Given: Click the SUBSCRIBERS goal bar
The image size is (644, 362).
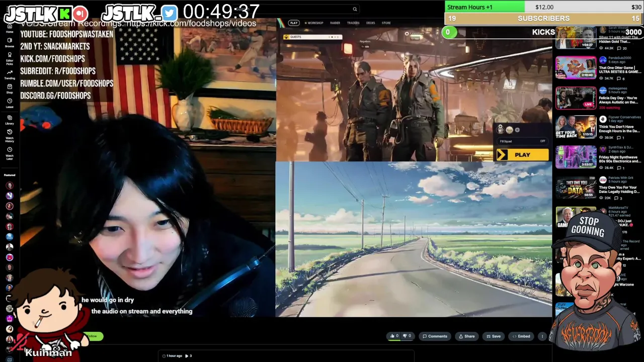Looking at the screenshot, I should tap(543, 19).
